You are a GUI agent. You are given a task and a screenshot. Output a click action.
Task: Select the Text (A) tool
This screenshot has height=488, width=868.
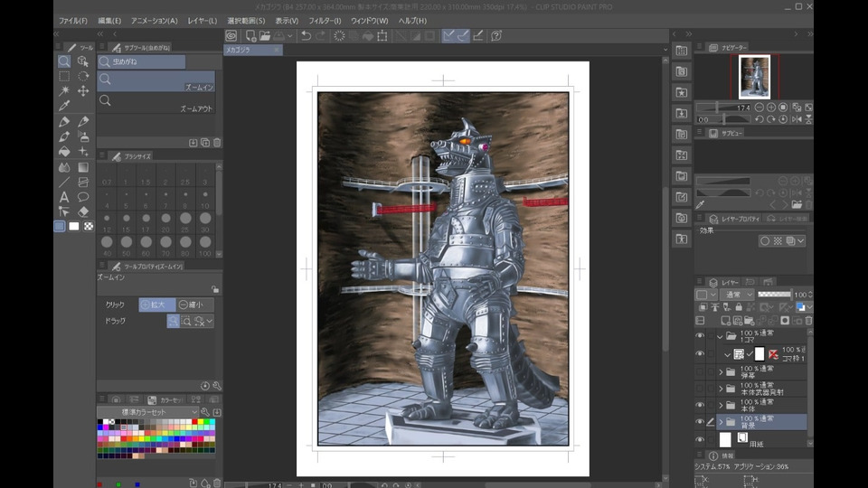tap(64, 197)
